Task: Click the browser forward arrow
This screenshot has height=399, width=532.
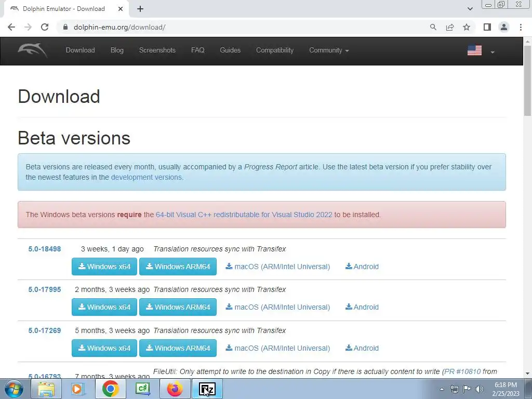Action: (28, 27)
